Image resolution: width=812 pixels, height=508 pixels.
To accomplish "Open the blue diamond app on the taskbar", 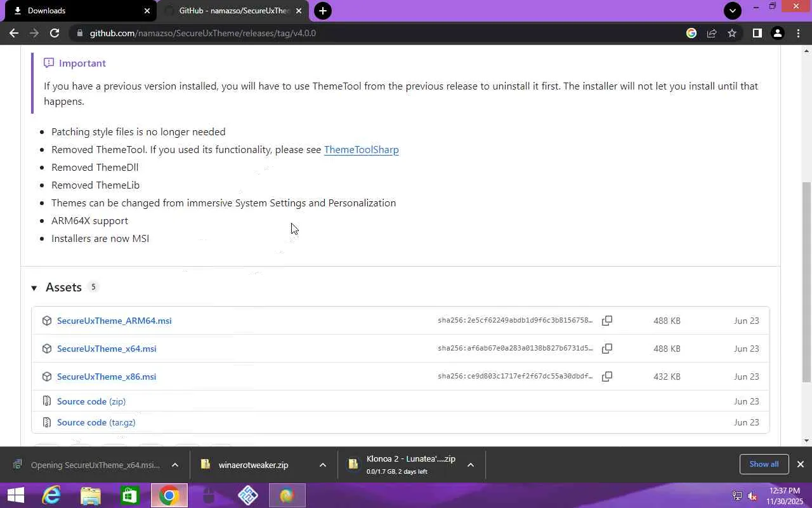I will (248, 495).
